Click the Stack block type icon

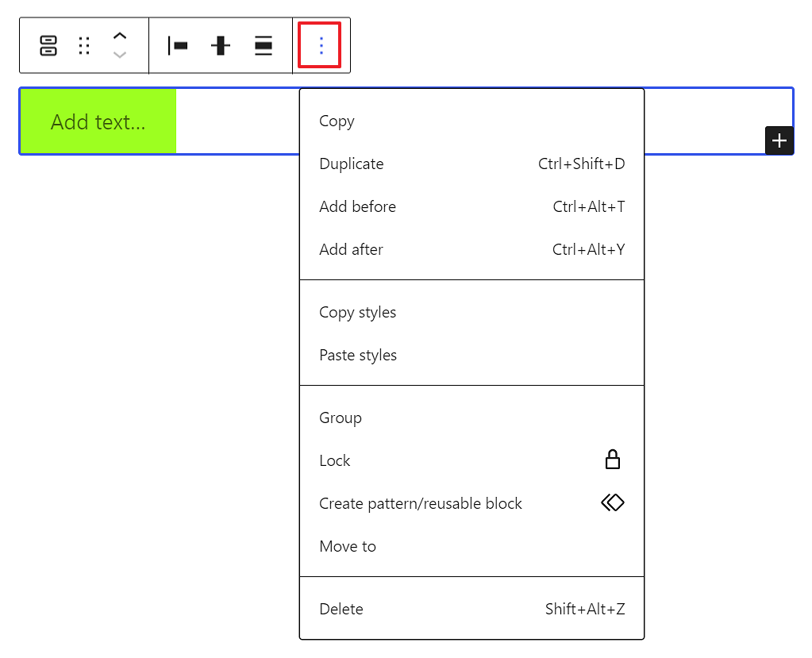48,45
